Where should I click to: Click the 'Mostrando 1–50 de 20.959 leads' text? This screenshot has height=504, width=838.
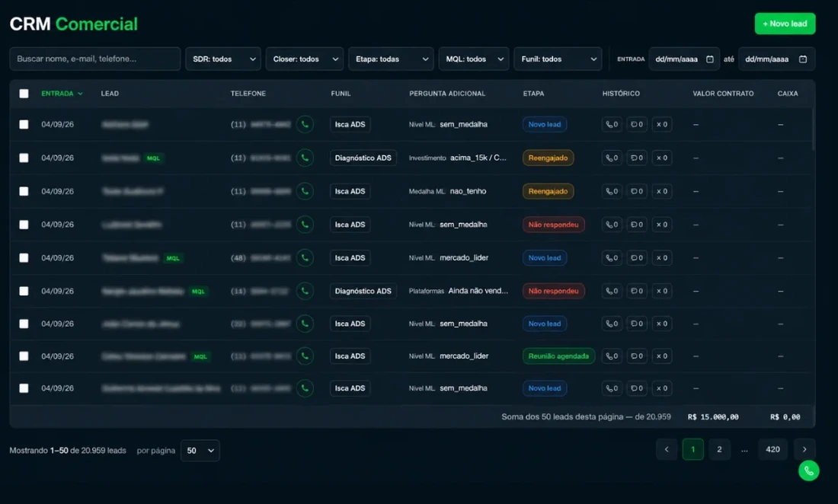pyautogui.click(x=68, y=451)
